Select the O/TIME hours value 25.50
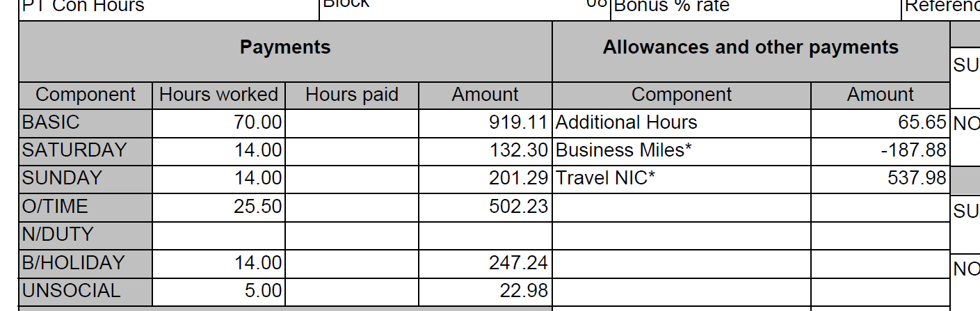 (x=257, y=207)
